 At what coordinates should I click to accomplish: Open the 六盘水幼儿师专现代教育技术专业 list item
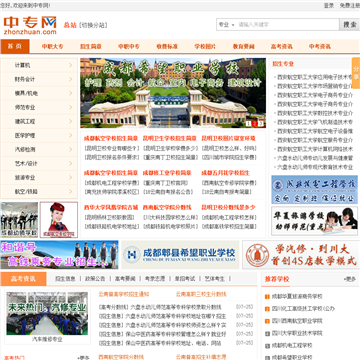point(315,167)
